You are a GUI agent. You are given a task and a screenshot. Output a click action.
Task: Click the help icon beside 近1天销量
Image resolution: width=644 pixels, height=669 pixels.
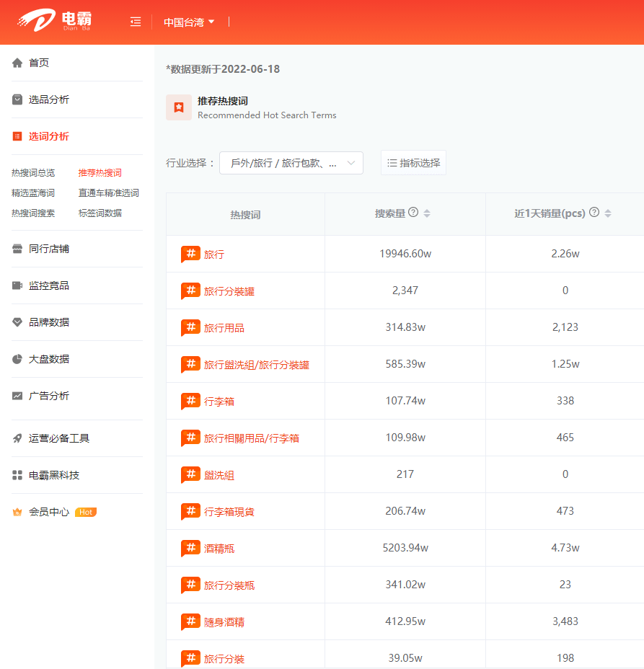[594, 213]
